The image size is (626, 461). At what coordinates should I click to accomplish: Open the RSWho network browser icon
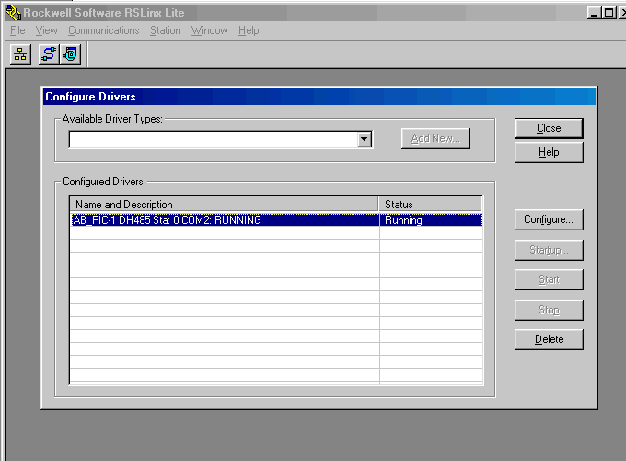point(20,54)
